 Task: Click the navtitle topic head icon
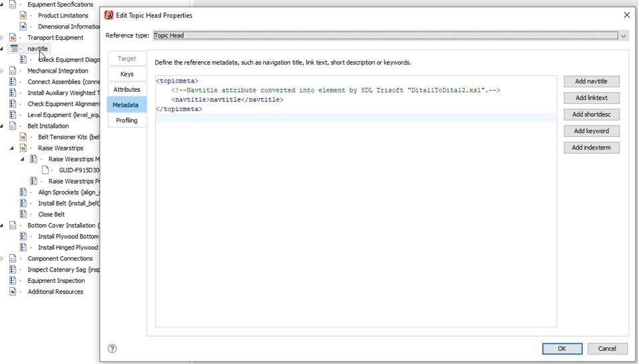[14, 49]
